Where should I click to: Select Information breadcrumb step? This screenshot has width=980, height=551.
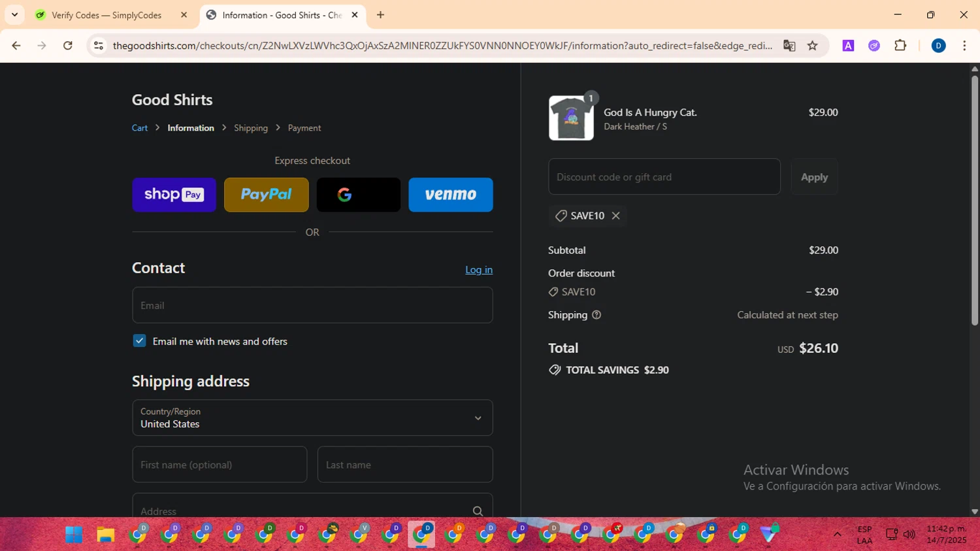tap(191, 128)
